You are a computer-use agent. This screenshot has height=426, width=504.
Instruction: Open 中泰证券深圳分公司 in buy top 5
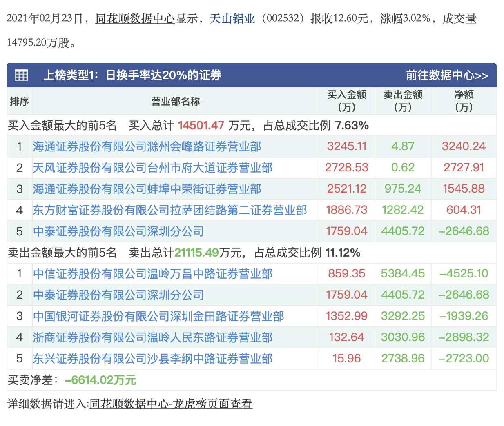coord(118,231)
